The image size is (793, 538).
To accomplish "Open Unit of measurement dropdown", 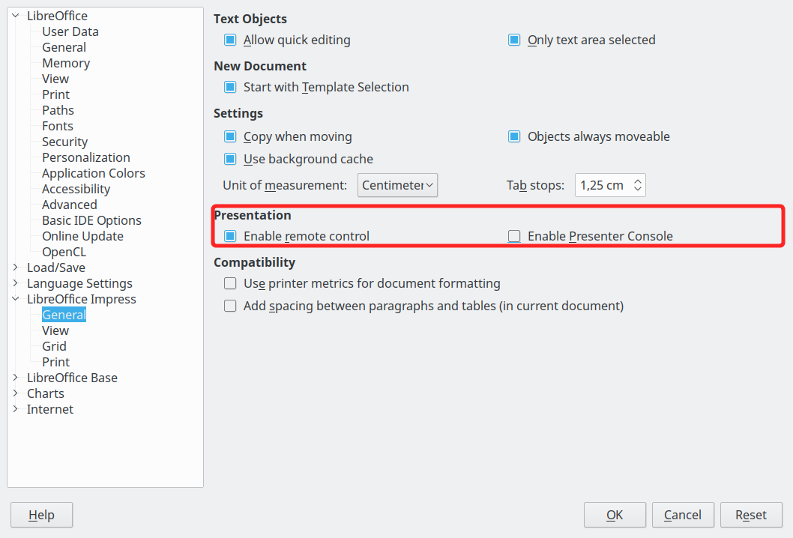I will pyautogui.click(x=398, y=185).
